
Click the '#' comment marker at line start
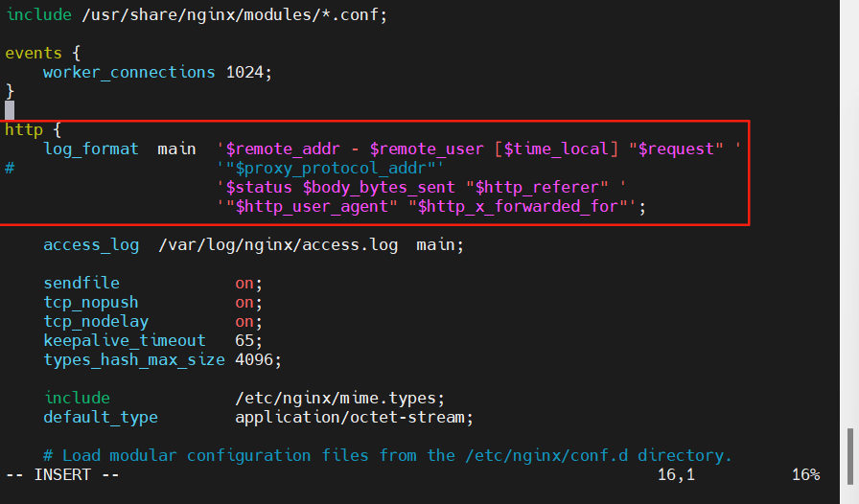point(10,169)
